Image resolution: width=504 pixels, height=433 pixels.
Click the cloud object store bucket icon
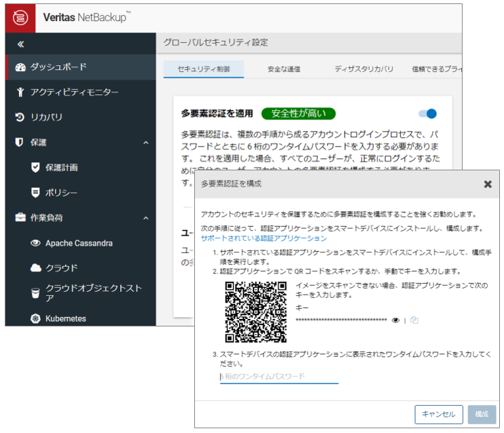coord(35,293)
